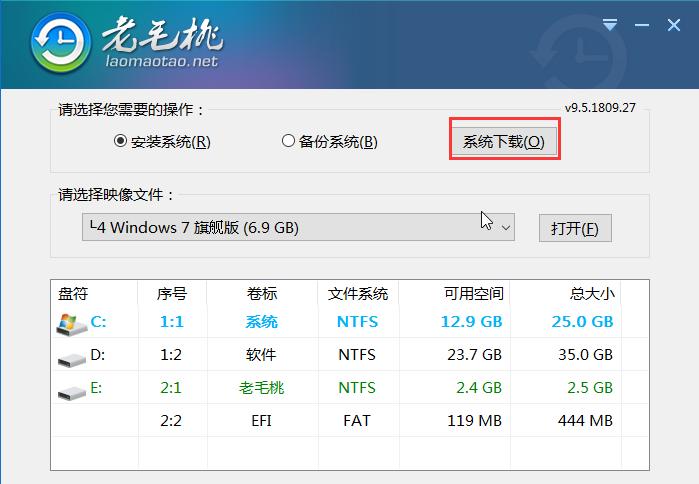The height and width of the screenshot is (484, 699).
Task: Select the C: drive letter
Action: pos(98,321)
